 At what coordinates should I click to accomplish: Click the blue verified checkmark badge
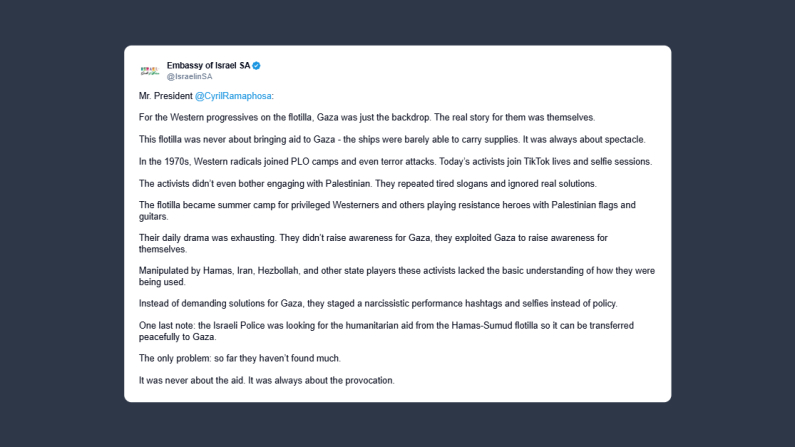(256, 66)
